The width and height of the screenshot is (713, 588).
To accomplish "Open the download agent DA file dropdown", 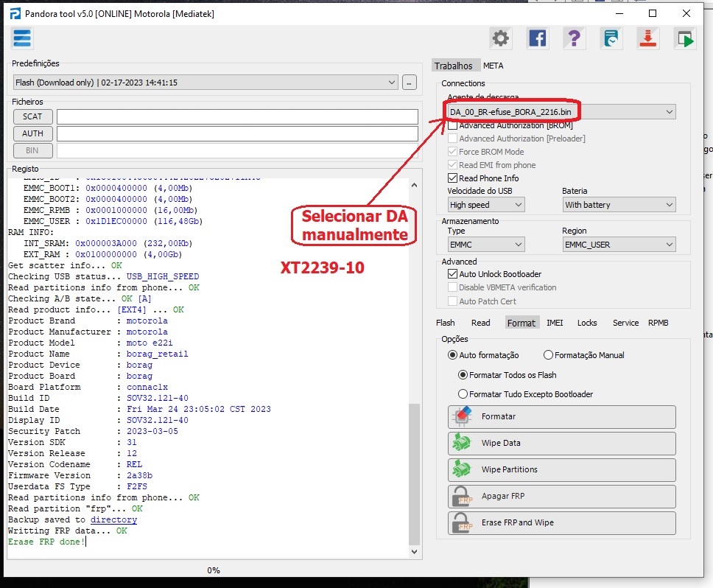I will tap(561, 112).
